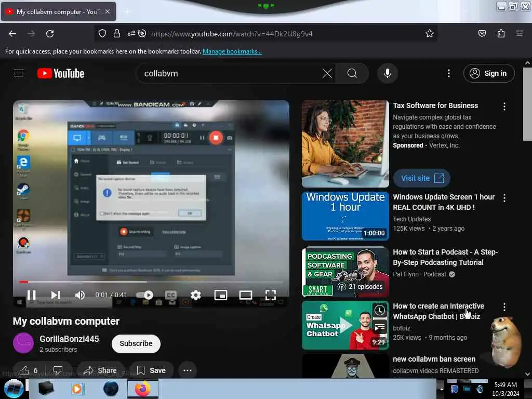Seek on the video progress bar
This screenshot has height=399, width=532.
click(x=151, y=282)
